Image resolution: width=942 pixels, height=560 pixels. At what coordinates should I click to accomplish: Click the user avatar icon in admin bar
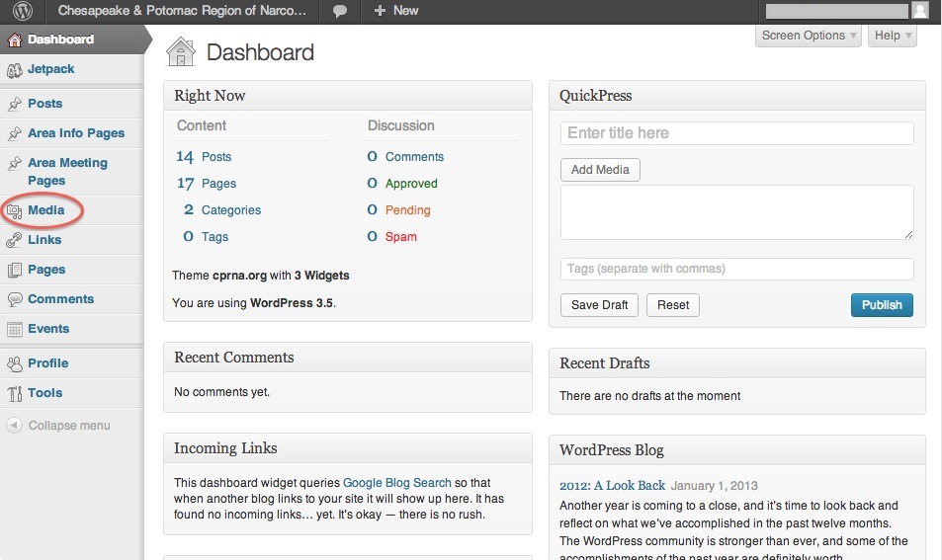point(920,10)
